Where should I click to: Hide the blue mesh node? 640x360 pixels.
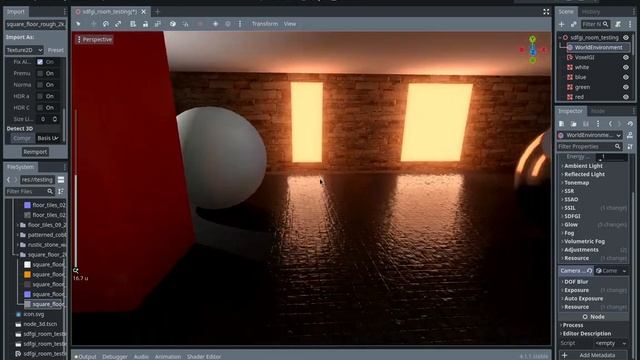pos(626,77)
